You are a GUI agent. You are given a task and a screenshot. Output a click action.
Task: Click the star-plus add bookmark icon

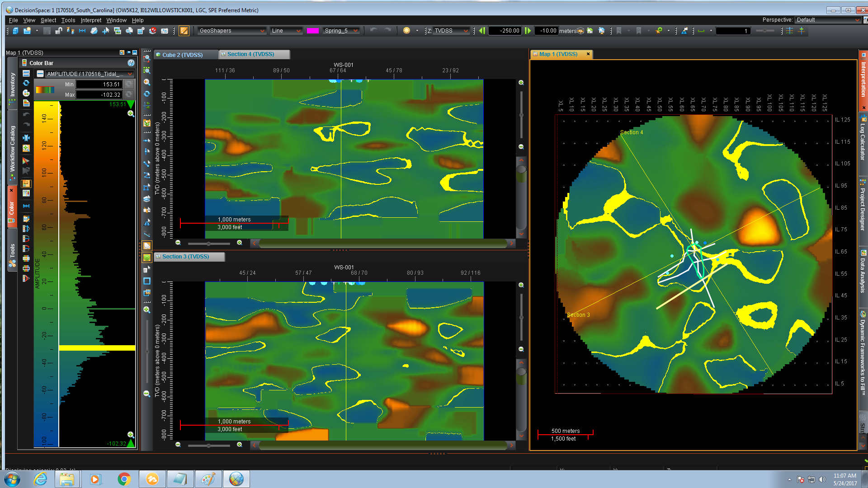tap(659, 31)
